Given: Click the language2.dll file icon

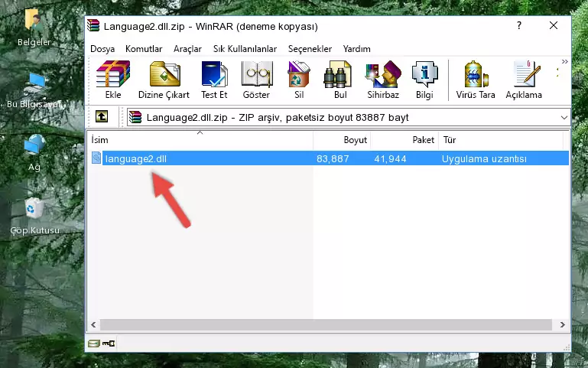Looking at the screenshot, I should 96,158.
